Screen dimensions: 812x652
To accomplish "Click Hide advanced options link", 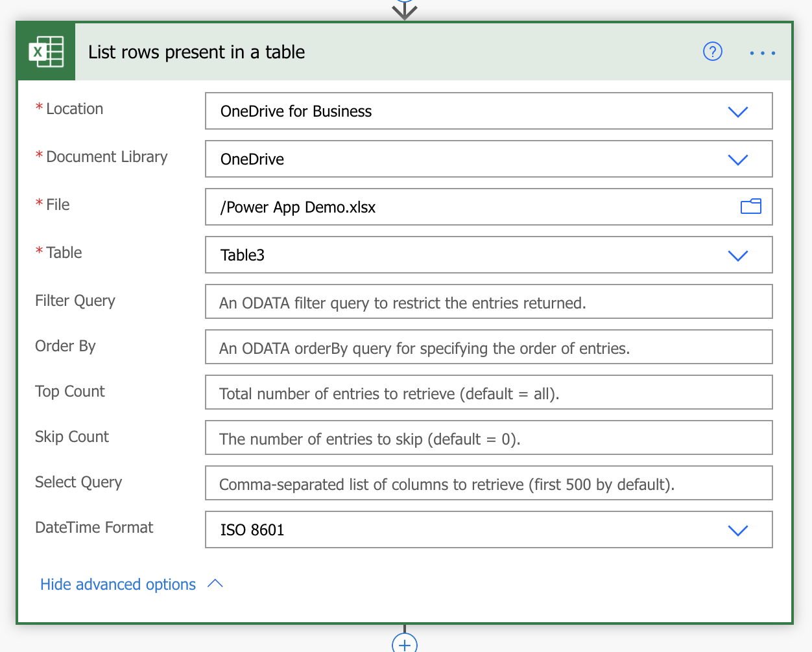I will pos(118,585).
